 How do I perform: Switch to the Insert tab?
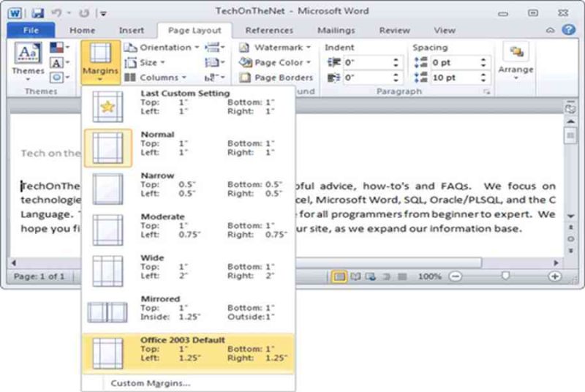tap(132, 30)
